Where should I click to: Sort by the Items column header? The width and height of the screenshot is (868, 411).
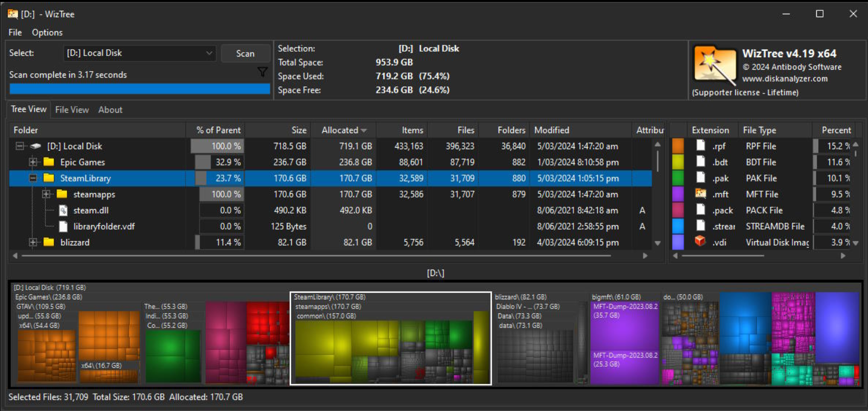(x=402, y=130)
